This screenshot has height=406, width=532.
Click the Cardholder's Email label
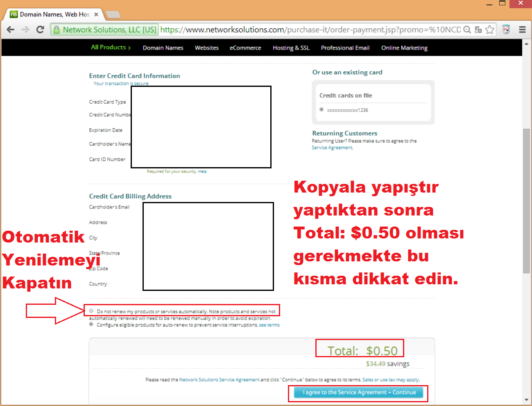(x=109, y=207)
